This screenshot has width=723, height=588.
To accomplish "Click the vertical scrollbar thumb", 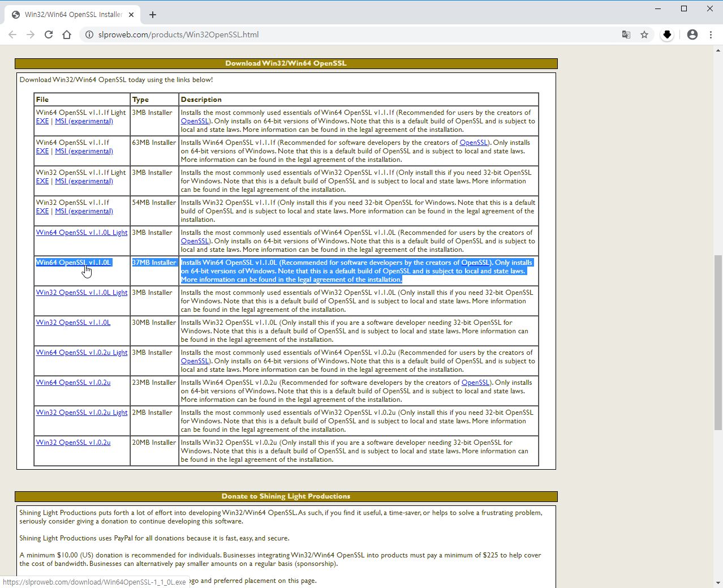I will (x=718, y=342).
